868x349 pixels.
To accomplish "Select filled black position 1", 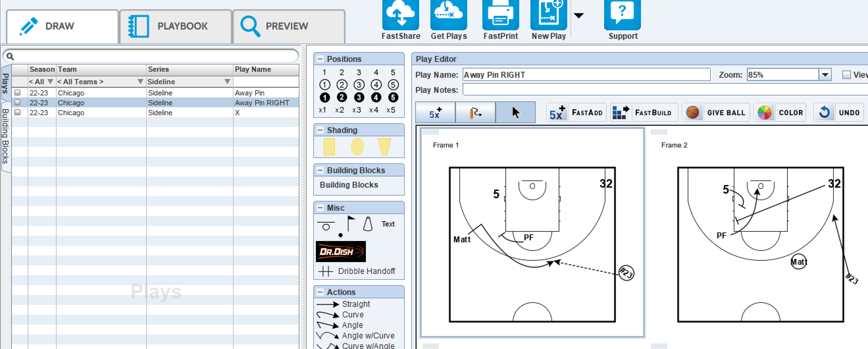I will (324, 97).
